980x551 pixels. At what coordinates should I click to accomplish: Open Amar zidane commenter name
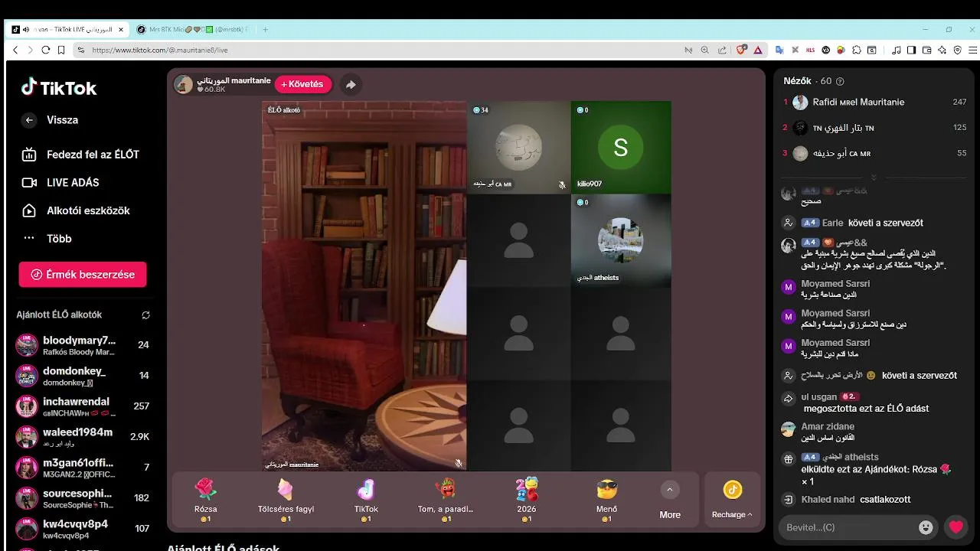pyautogui.click(x=828, y=427)
